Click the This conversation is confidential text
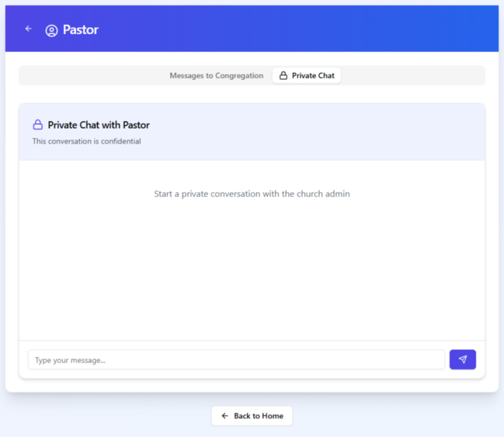The width and height of the screenshot is (504, 437). coord(87,141)
